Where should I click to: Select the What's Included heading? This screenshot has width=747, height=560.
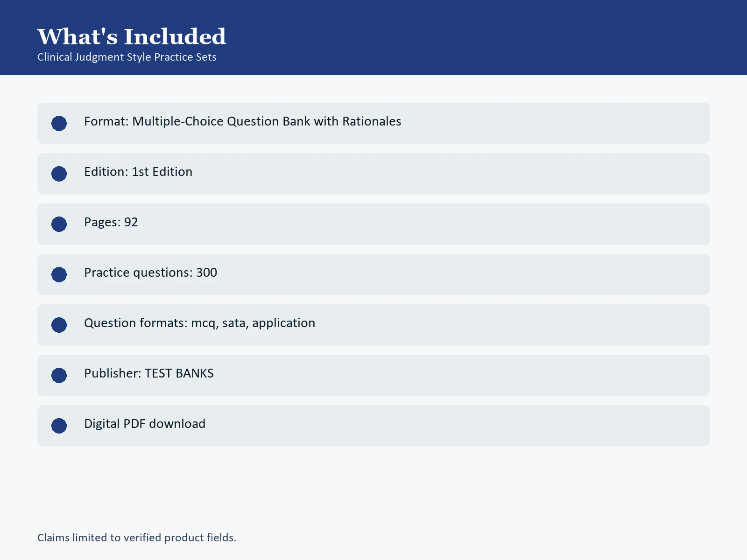tap(132, 36)
